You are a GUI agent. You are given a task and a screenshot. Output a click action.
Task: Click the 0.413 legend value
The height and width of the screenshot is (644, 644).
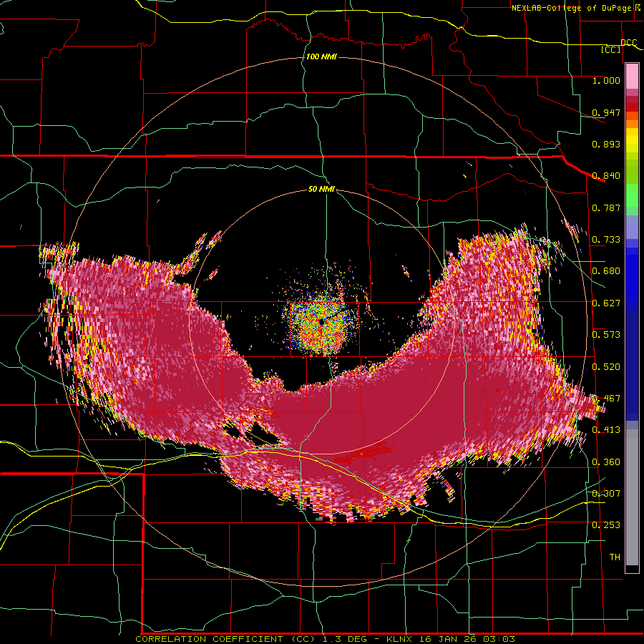point(606,430)
